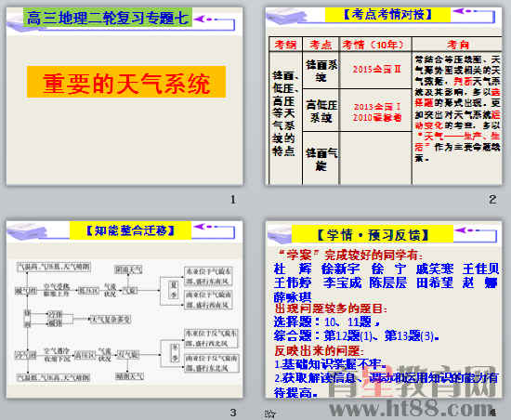Click the slide number 1 label
The height and width of the screenshot is (420, 511).
click(233, 200)
